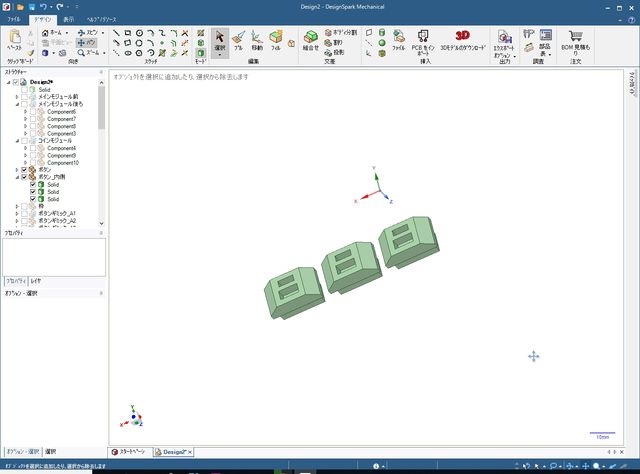Check the コインモジュール visibility checkbox

24,140
